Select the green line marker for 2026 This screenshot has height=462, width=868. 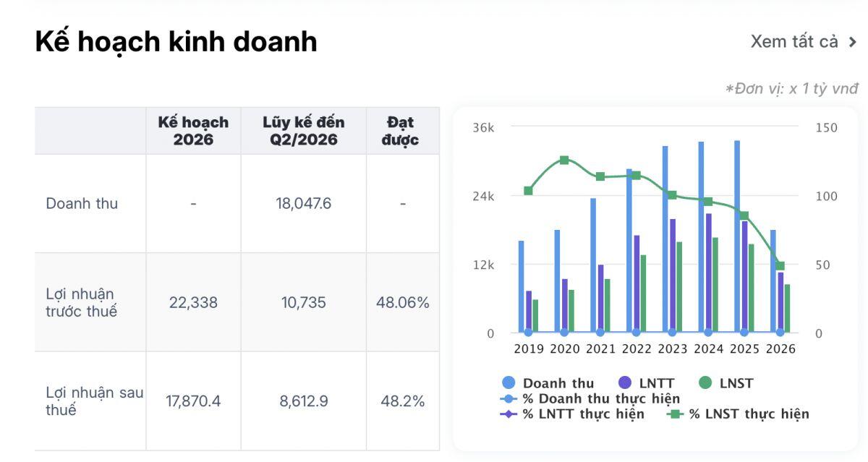pyautogui.click(x=780, y=265)
